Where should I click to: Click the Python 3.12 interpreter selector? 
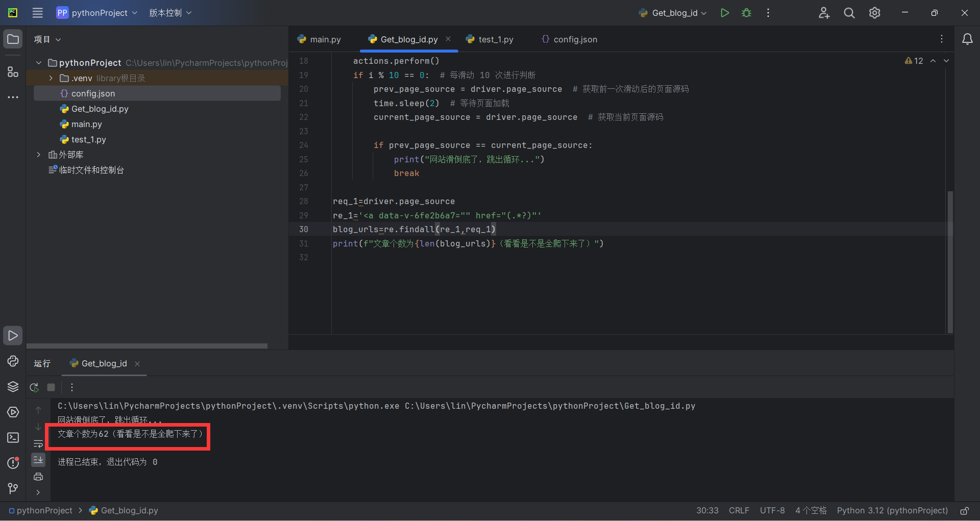[892, 510]
